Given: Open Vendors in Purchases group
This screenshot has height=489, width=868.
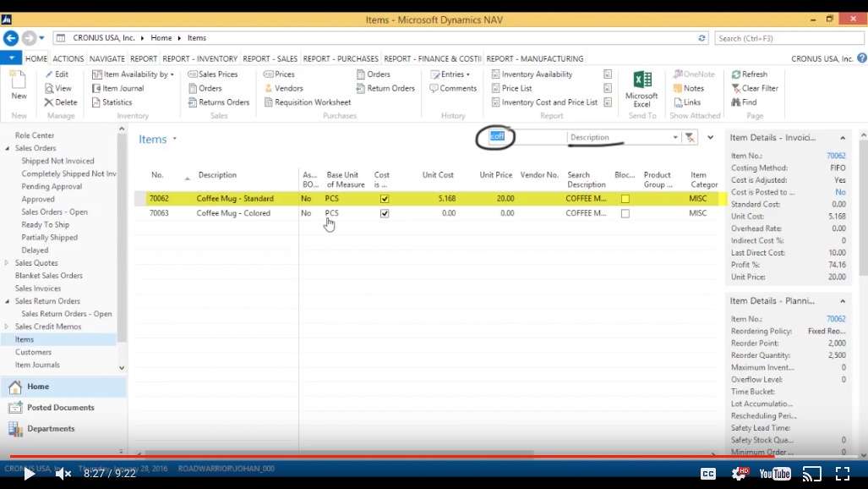Looking at the screenshot, I should pyautogui.click(x=283, y=88).
